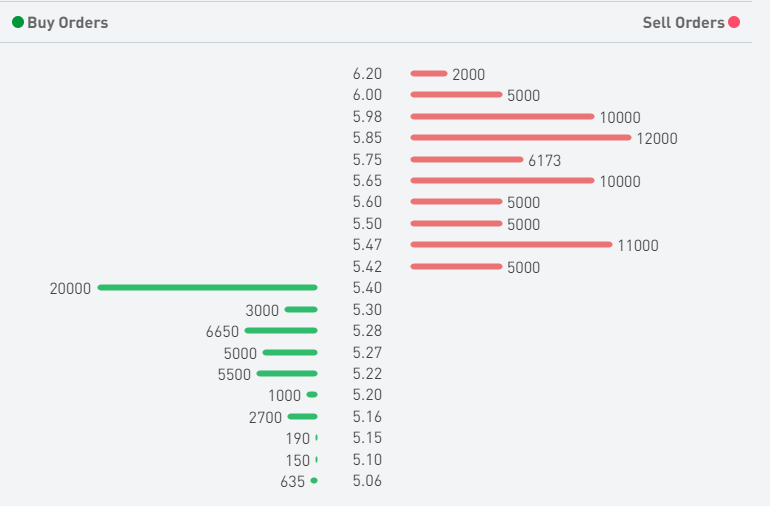The width and height of the screenshot is (770, 506).
Task: Click the Sell Orders legend label
Action: pos(683,22)
